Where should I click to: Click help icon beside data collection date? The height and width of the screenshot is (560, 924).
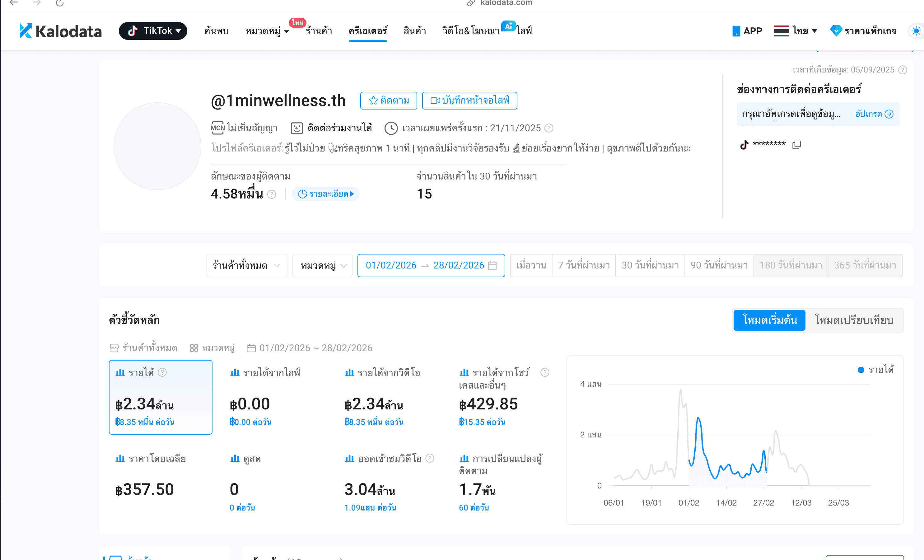tap(903, 70)
